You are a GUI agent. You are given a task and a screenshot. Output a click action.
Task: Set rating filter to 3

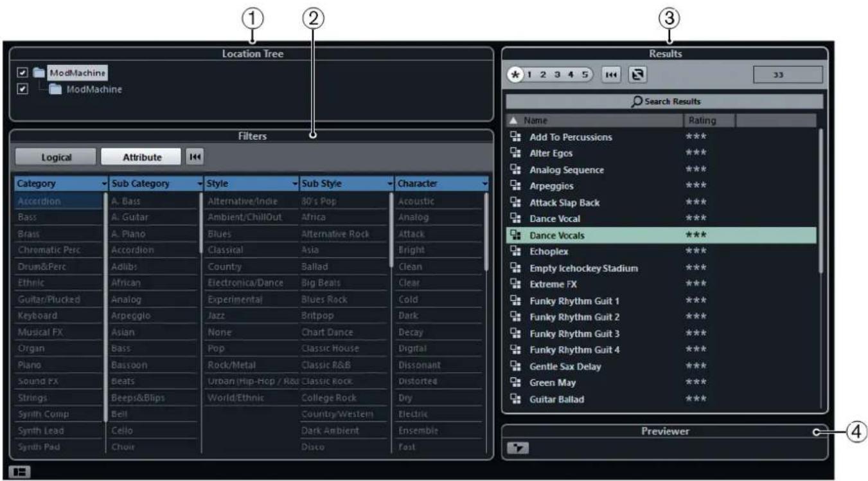point(557,75)
